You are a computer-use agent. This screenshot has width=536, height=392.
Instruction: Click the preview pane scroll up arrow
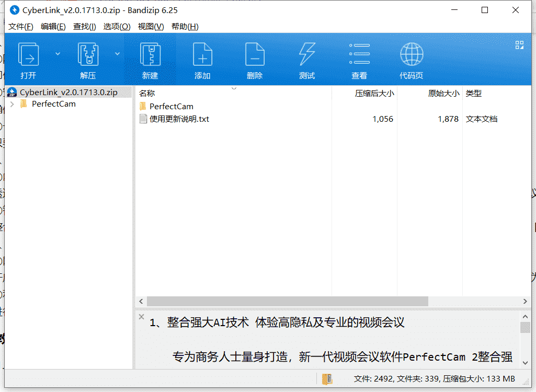coord(525,316)
